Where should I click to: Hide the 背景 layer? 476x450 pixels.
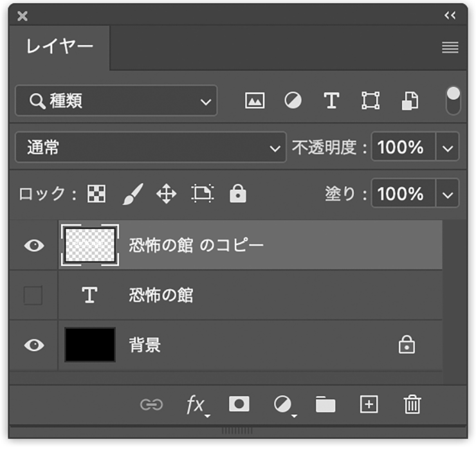point(33,345)
